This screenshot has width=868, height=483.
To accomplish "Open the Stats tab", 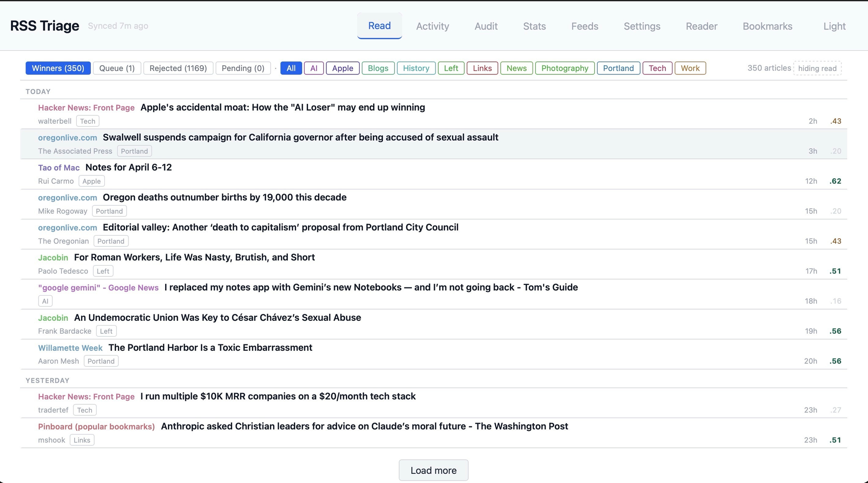I will pyautogui.click(x=534, y=26).
